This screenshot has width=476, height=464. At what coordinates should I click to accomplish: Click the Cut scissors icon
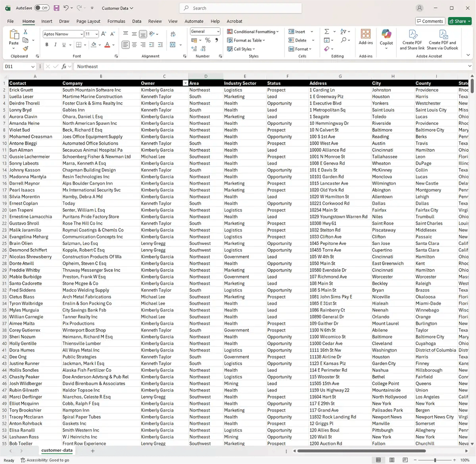pyautogui.click(x=25, y=32)
